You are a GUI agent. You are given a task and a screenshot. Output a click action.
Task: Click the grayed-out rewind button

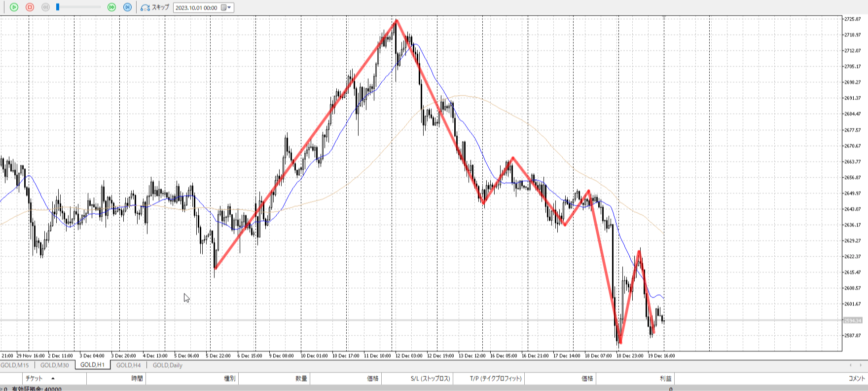[45, 7]
